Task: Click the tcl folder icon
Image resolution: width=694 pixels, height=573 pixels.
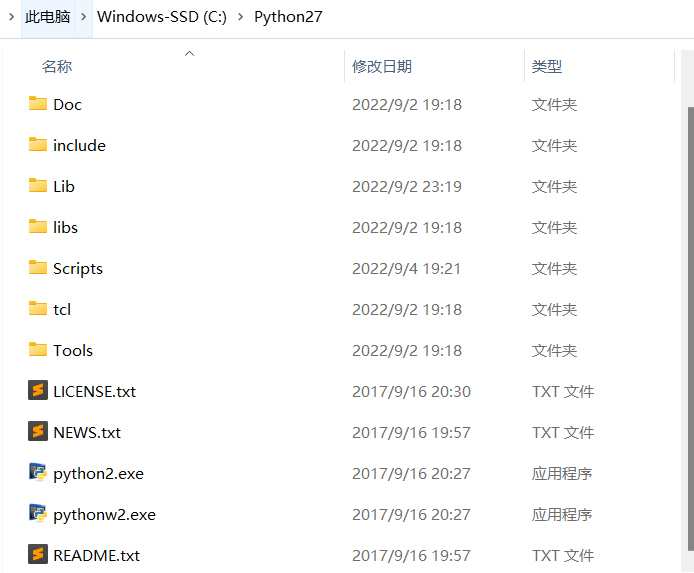Action: (38, 308)
